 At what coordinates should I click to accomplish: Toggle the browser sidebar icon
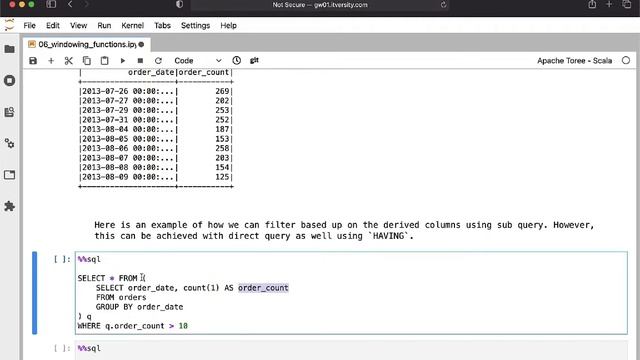[x=51, y=4]
